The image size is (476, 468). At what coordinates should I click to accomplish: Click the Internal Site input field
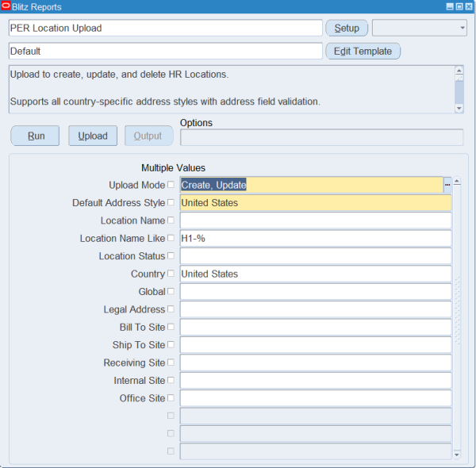[316, 380]
